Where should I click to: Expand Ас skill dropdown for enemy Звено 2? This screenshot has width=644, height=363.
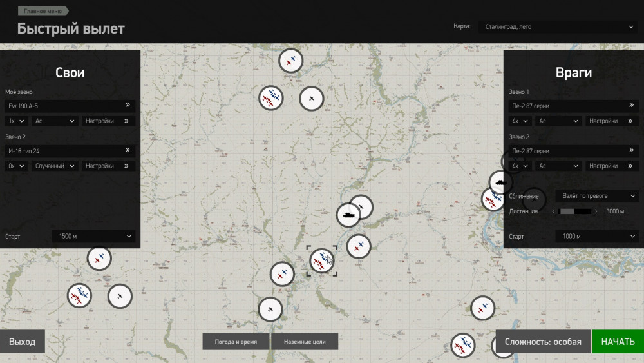pos(558,166)
